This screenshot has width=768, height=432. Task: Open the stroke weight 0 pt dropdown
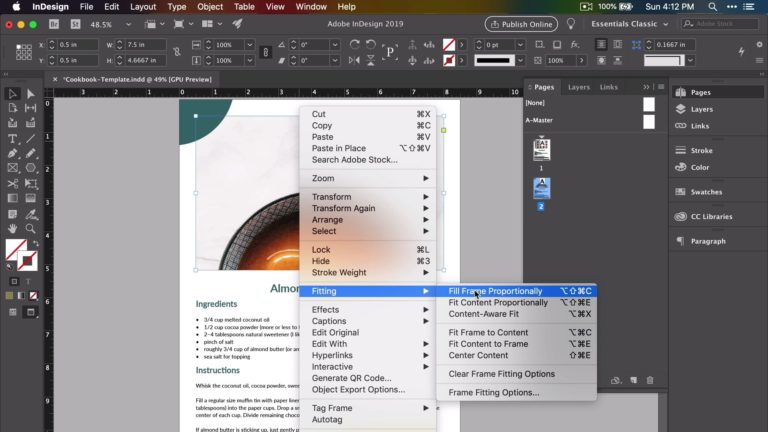520,45
